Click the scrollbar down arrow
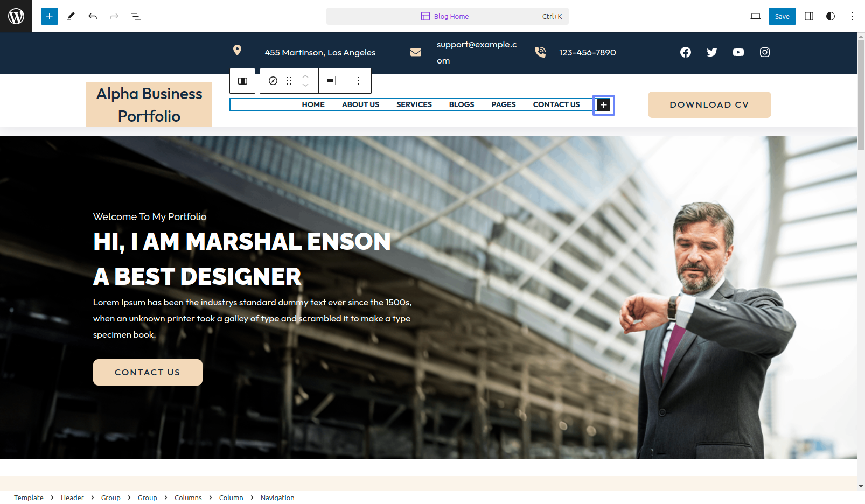 coord(861,486)
